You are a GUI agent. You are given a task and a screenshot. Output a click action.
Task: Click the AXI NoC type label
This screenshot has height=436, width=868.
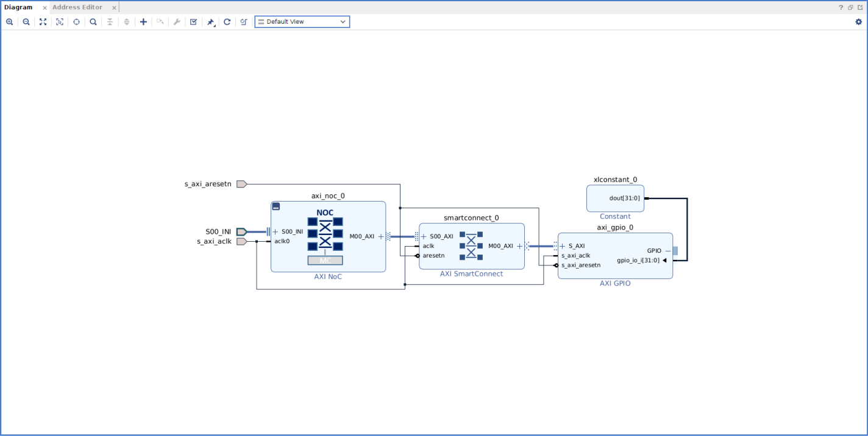click(x=328, y=276)
